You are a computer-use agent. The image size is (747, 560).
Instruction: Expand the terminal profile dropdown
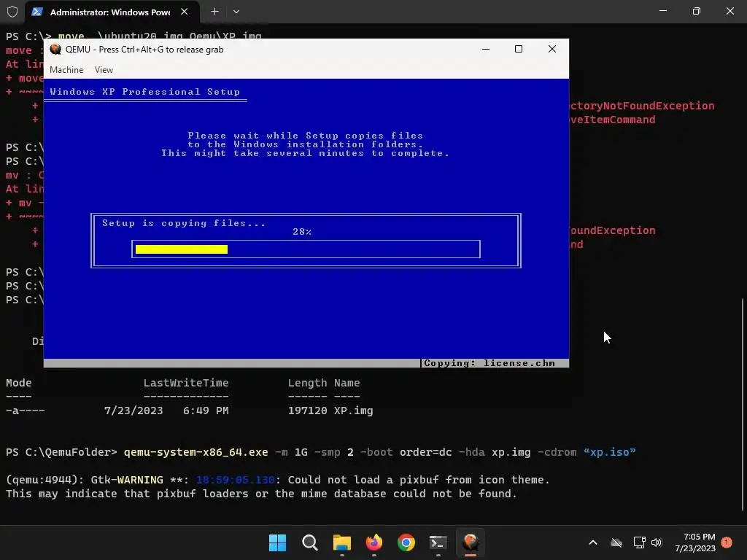[x=236, y=12]
